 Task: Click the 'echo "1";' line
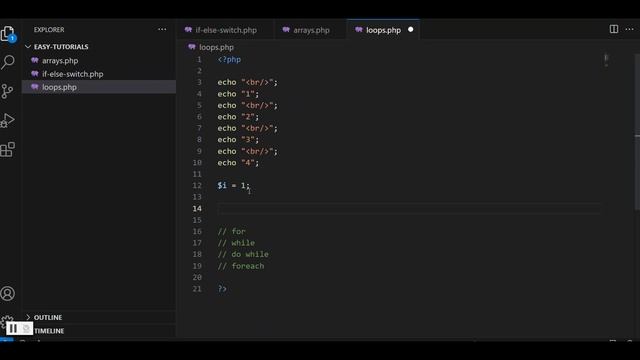point(238,94)
